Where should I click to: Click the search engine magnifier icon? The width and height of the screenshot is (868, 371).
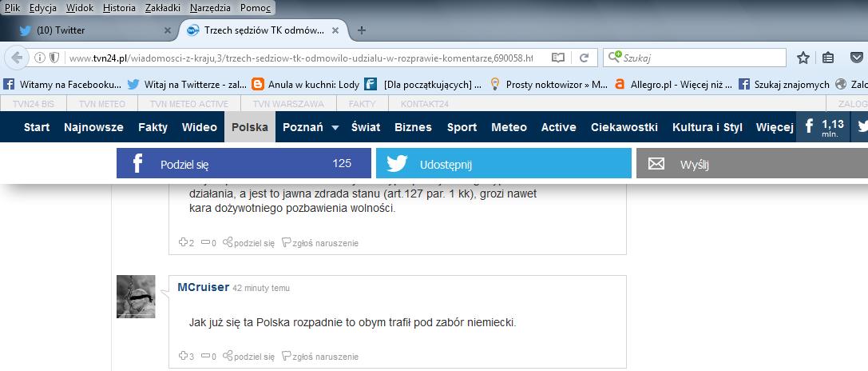[x=614, y=57]
